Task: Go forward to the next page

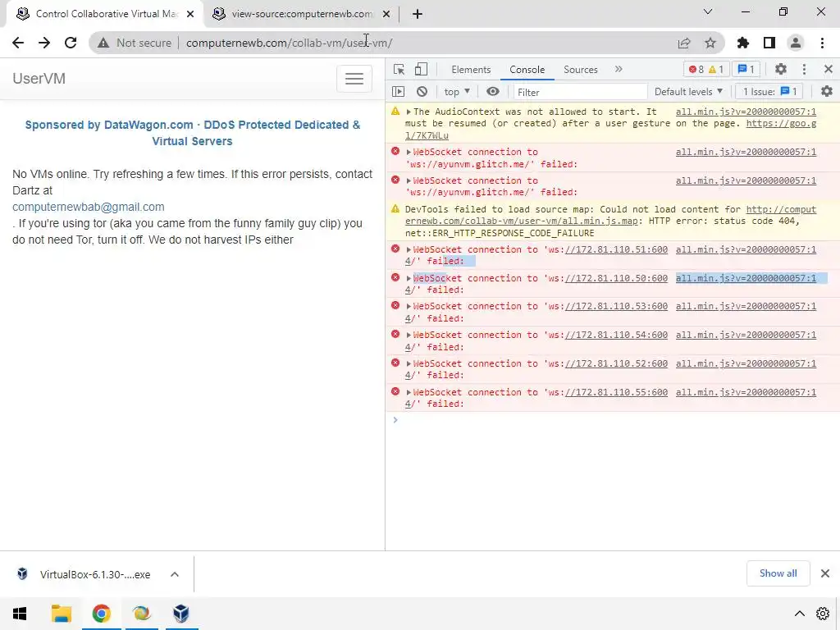Action: (x=44, y=43)
